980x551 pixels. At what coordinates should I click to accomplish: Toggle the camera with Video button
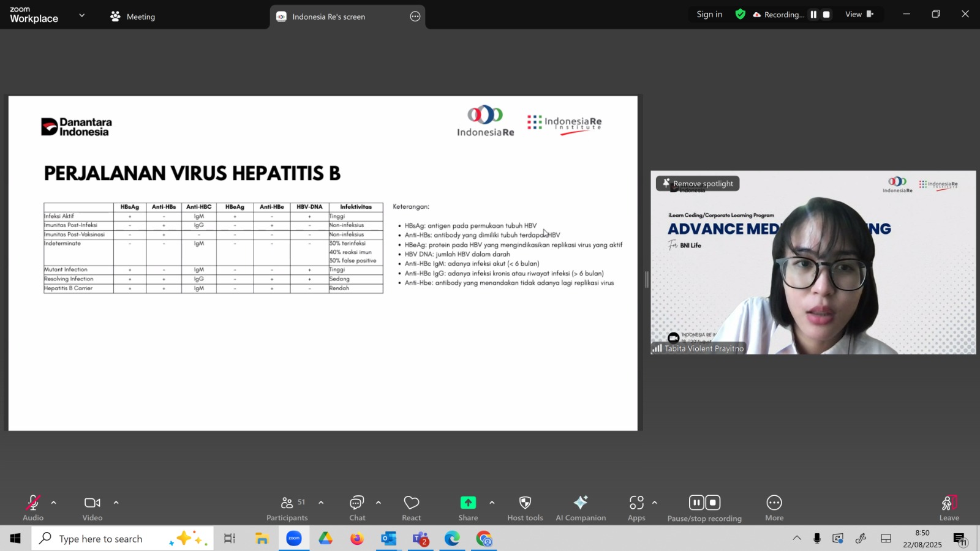92,508
